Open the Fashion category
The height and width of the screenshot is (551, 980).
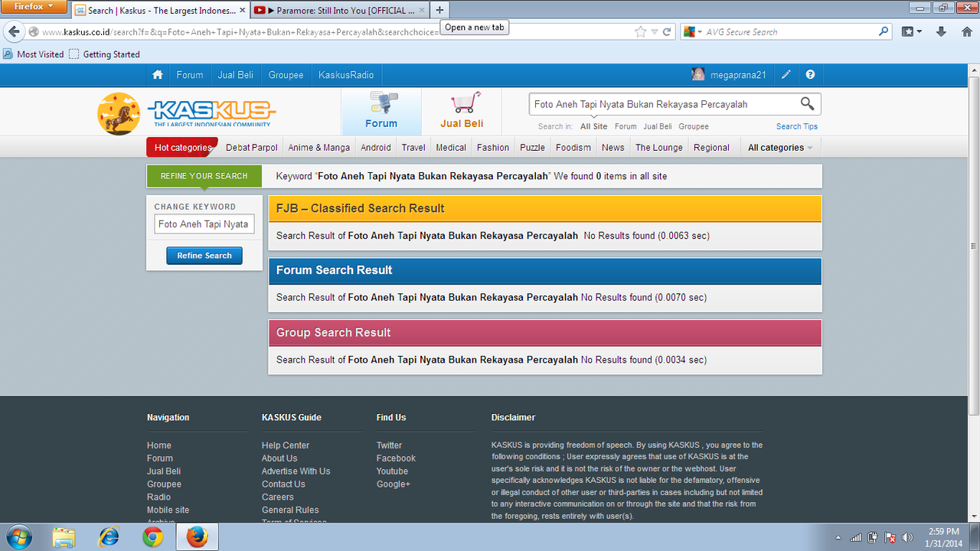(x=493, y=148)
